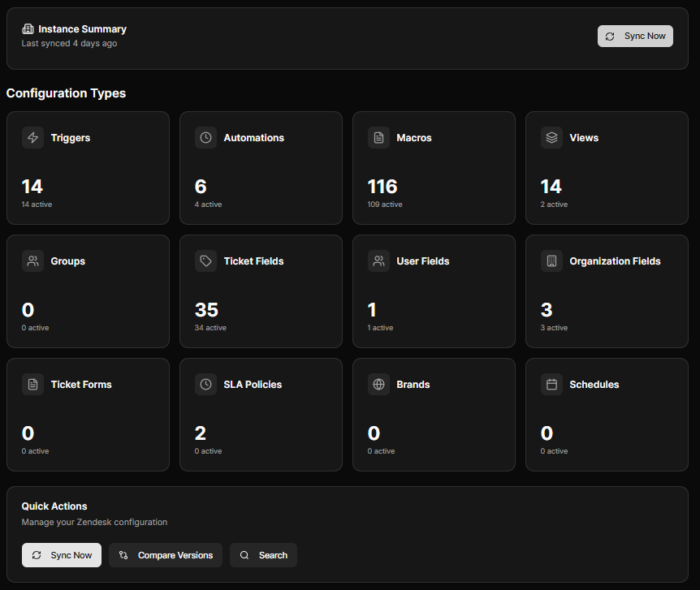Select the Automations card count of 6
Image resolution: width=700 pixels, height=590 pixels.
coord(201,187)
